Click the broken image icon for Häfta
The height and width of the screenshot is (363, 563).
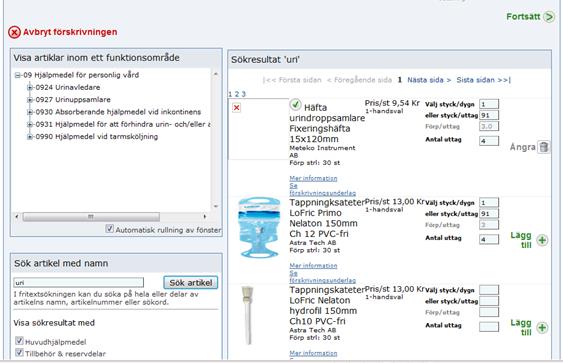click(236, 108)
